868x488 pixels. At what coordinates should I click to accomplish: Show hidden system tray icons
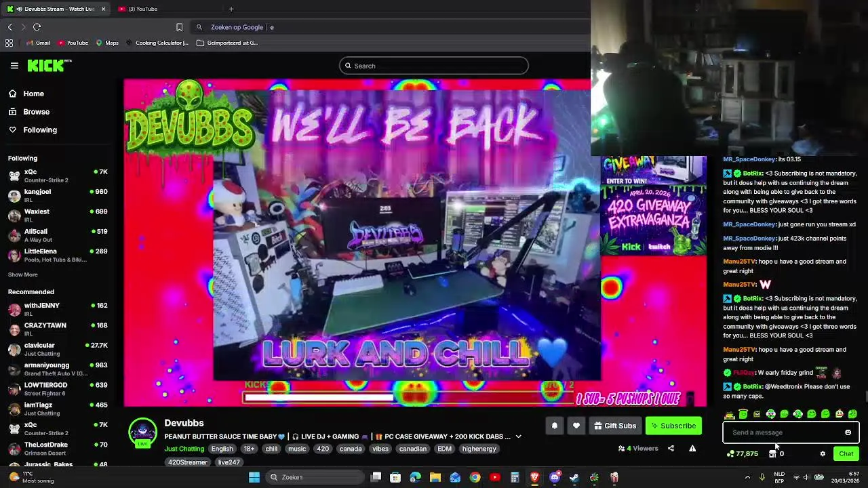tap(747, 477)
